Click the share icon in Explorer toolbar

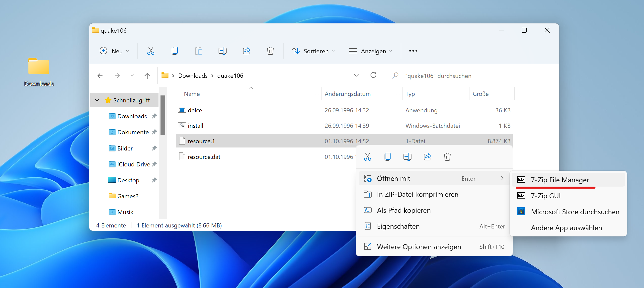pos(246,51)
